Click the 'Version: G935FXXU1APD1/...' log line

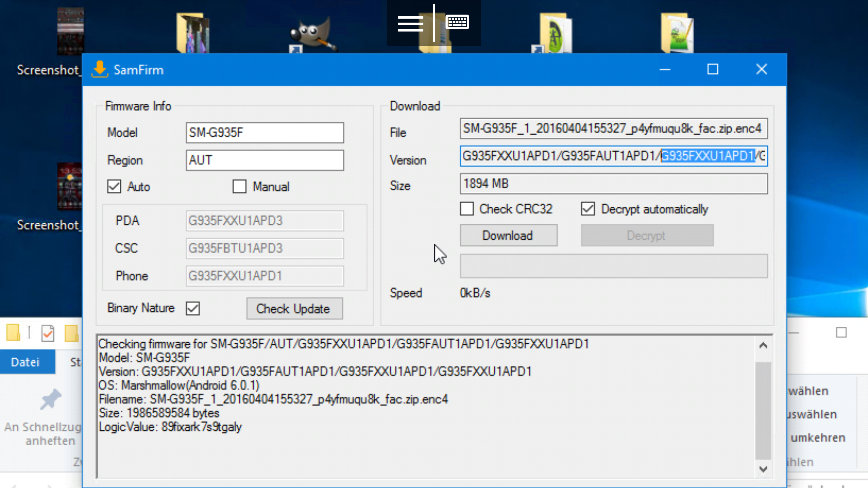point(315,371)
